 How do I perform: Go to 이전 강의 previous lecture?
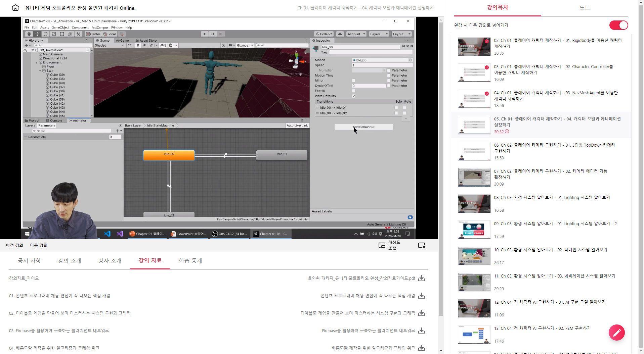click(x=14, y=245)
